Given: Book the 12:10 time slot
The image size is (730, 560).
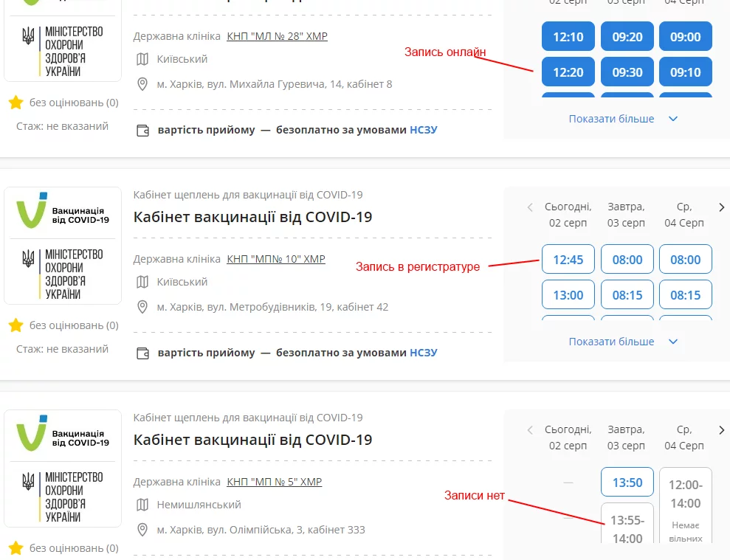Looking at the screenshot, I should tap(568, 37).
